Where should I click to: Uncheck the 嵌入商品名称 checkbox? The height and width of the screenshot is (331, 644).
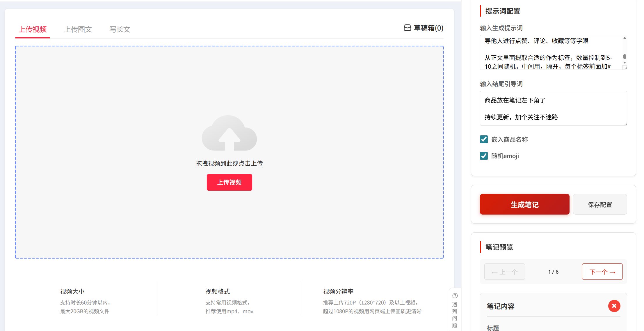click(x=483, y=139)
